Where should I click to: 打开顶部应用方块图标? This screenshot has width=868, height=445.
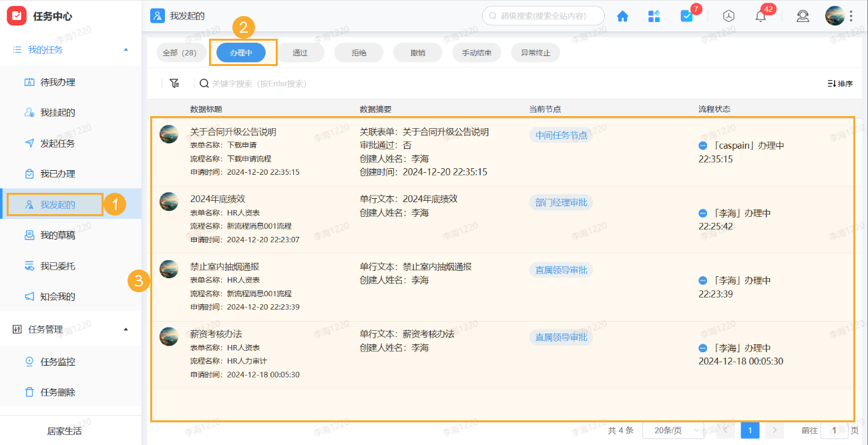coord(654,15)
